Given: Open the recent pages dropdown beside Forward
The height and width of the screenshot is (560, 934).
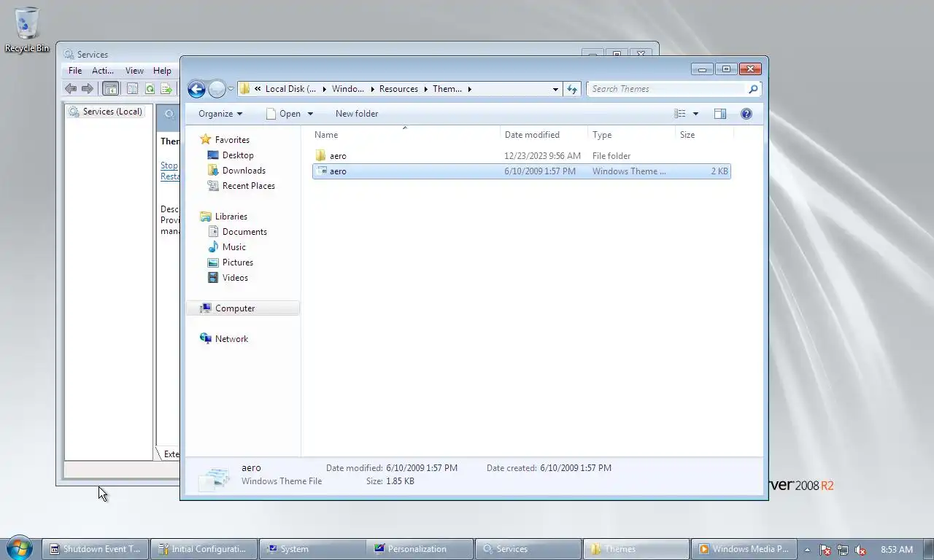Looking at the screenshot, I should click(231, 89).
